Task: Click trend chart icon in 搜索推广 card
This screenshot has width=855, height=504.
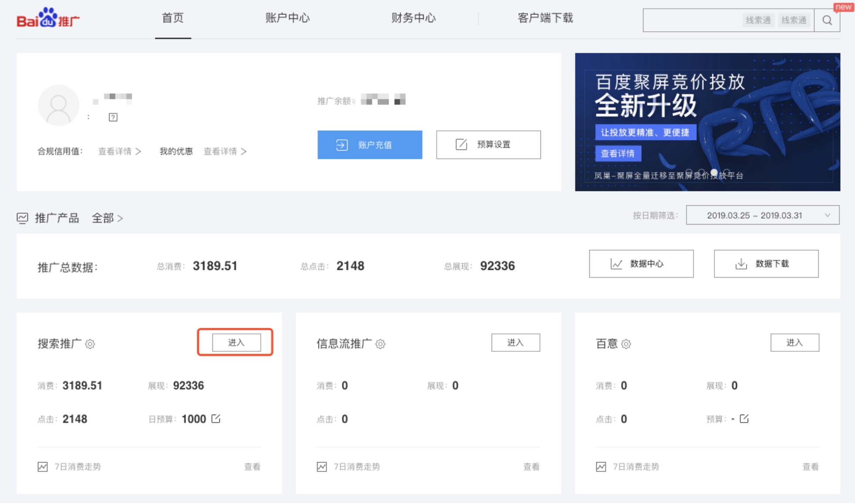Action: [43, 467]
